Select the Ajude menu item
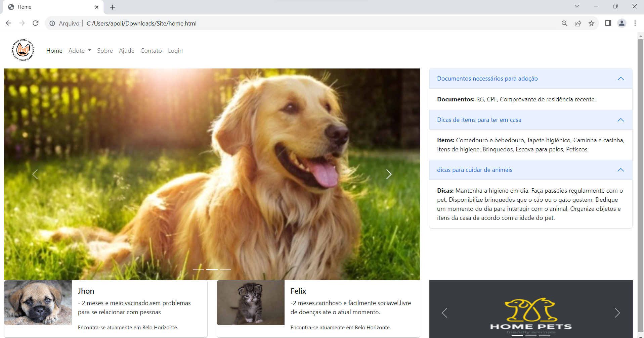Viewport: 644px width, 338px height. point(126,51)
